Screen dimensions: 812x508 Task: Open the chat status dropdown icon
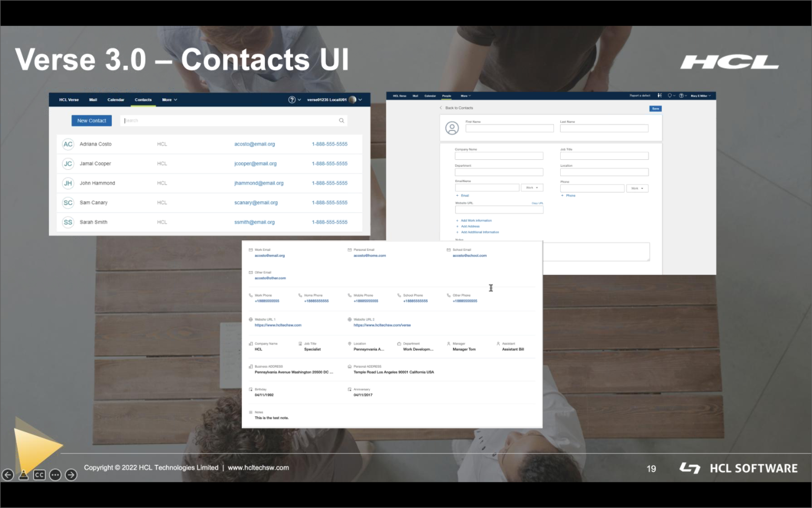click(671, 96)
